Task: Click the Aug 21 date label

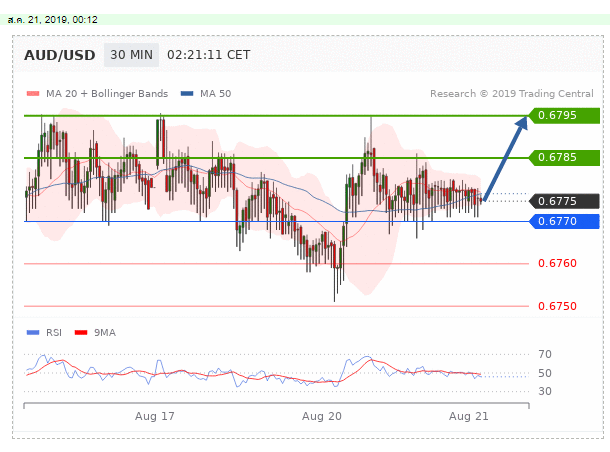Action: tap(468, 416)
